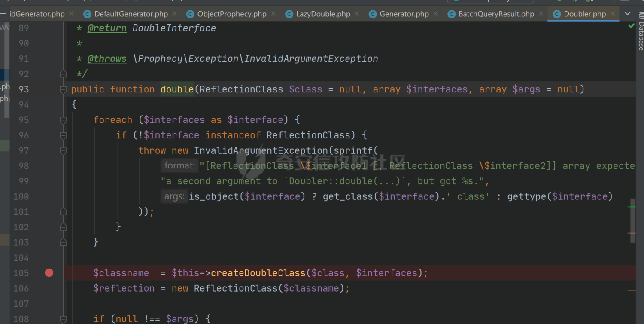This screenshot has height=324, width=644.
Task: Click the ObjectProphecy.php file type icon
Action: click(x=190, y=14)
